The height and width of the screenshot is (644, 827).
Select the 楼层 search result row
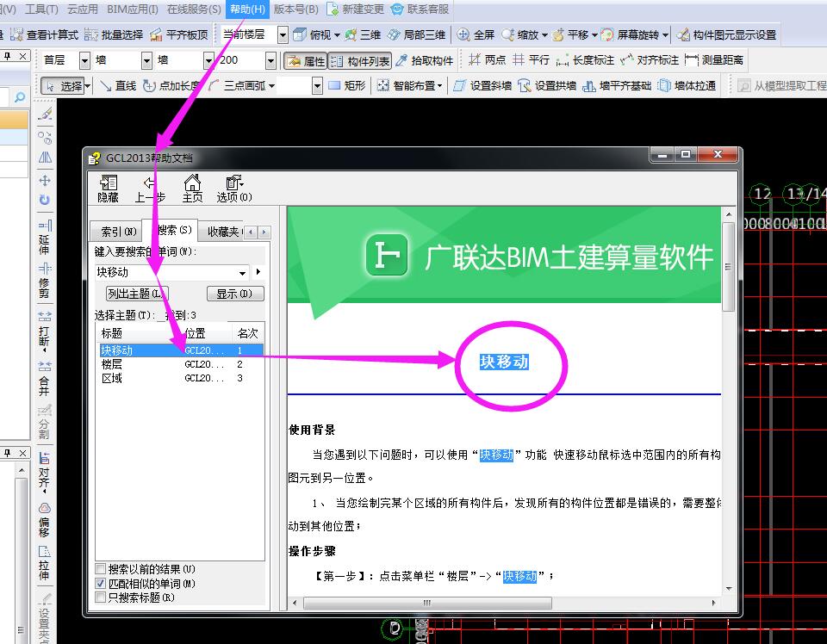point(181,364)
